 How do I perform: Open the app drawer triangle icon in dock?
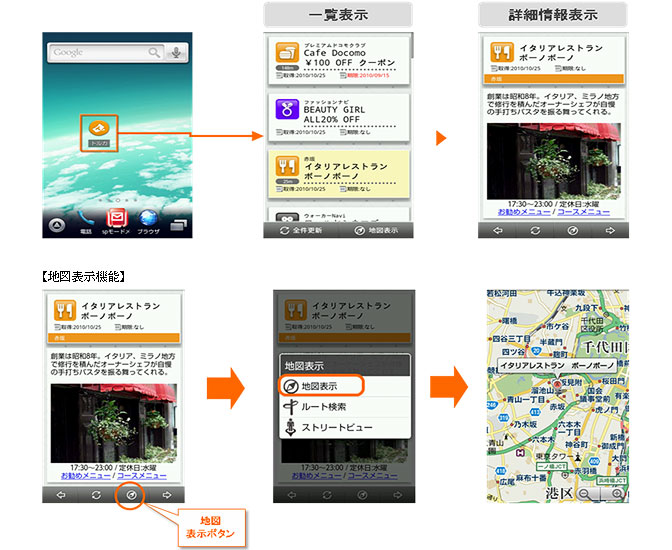point(57,225)
